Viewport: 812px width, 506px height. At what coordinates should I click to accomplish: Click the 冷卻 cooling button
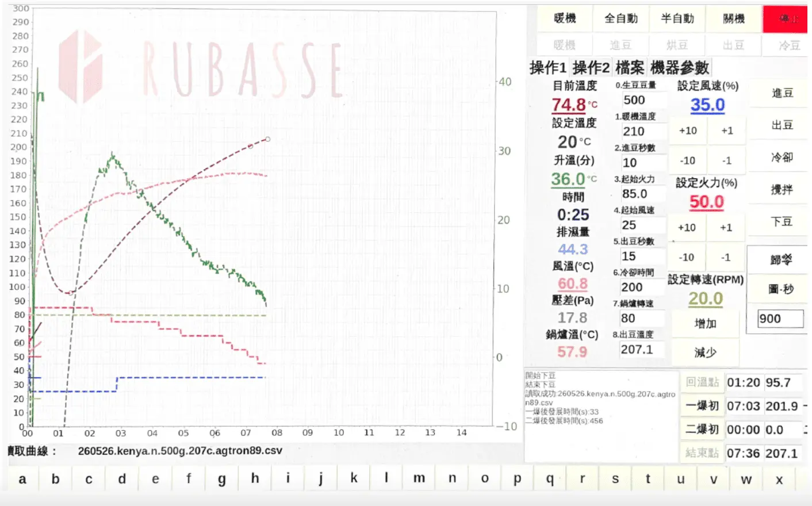782,157
